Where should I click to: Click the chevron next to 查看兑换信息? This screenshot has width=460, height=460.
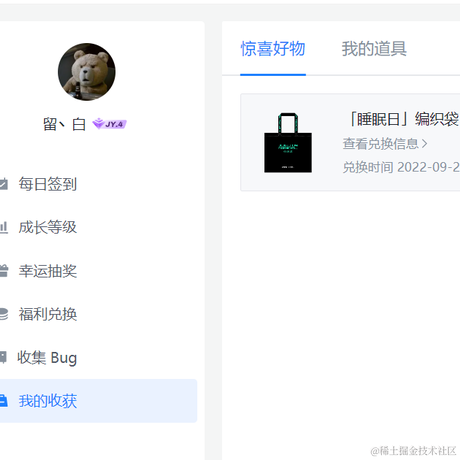click(x=424, y=144)
